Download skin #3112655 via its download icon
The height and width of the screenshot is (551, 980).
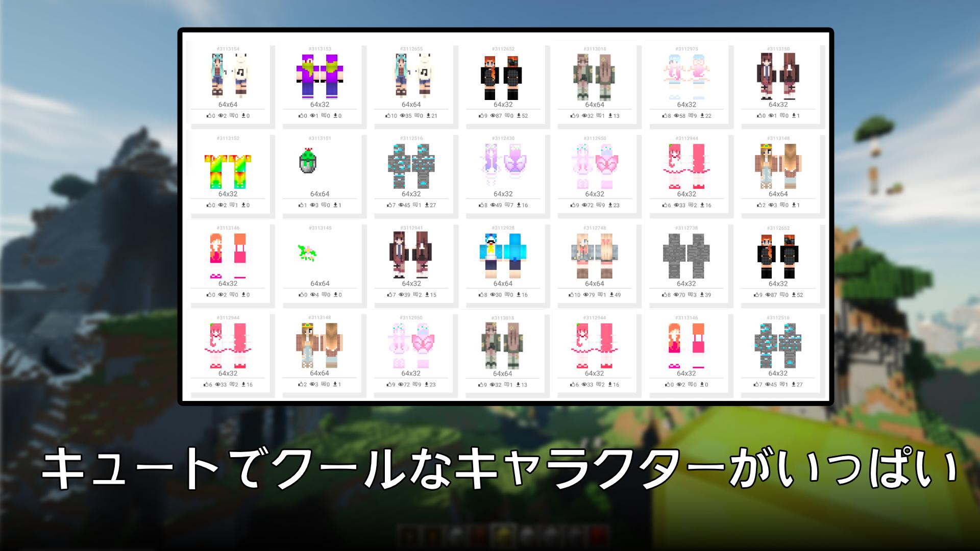[428, 116]
